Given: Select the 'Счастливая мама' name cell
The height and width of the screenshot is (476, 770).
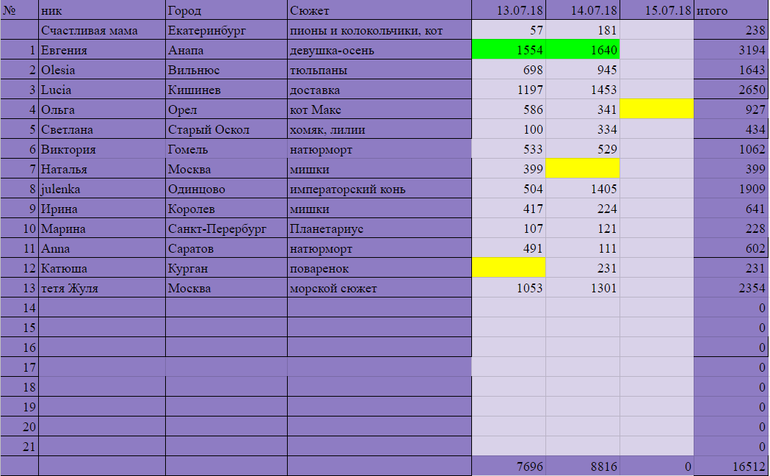Looking at the screenshot, I should tap(101, 31).
